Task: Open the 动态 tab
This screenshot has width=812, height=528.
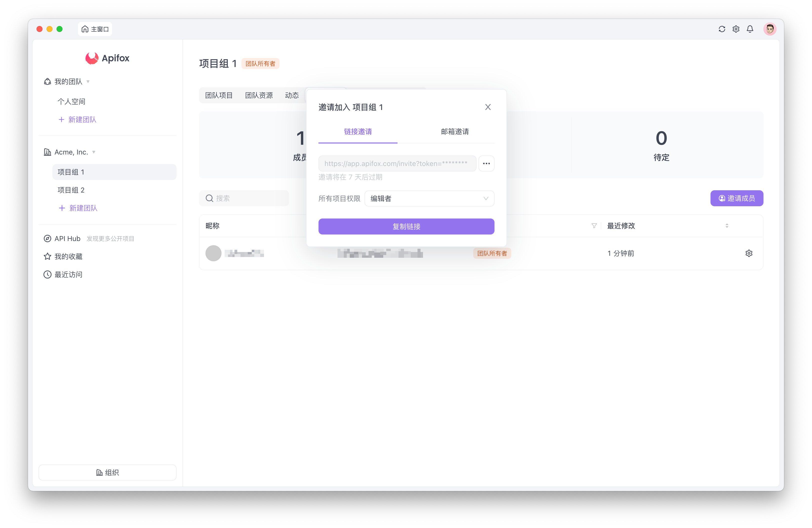Action: tap(291, 95)
